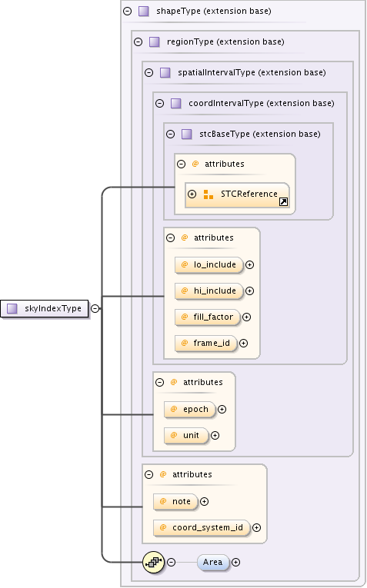The height and width of the screenshot is (588, 367).
Task: Click the @ icon of unit
Action: coord(174,435)
